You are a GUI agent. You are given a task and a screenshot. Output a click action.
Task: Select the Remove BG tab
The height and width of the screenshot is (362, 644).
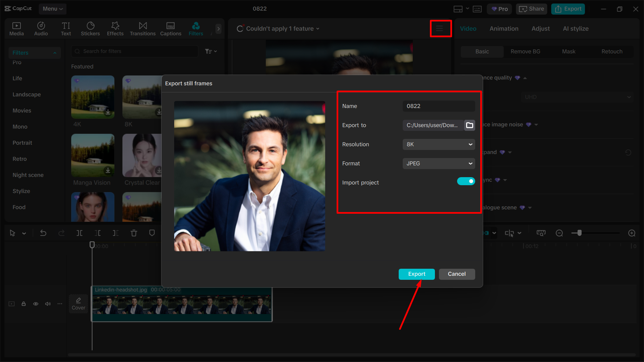pyautogui.click(x=525, y=51)
